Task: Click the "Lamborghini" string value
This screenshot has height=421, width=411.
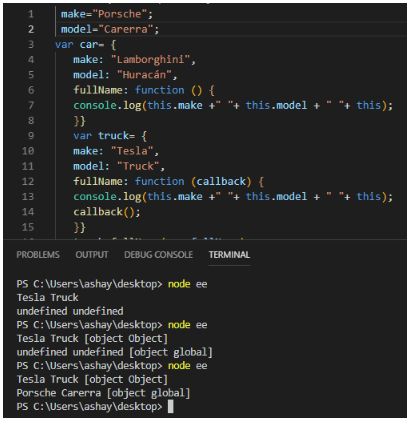Action: (150, 60)
